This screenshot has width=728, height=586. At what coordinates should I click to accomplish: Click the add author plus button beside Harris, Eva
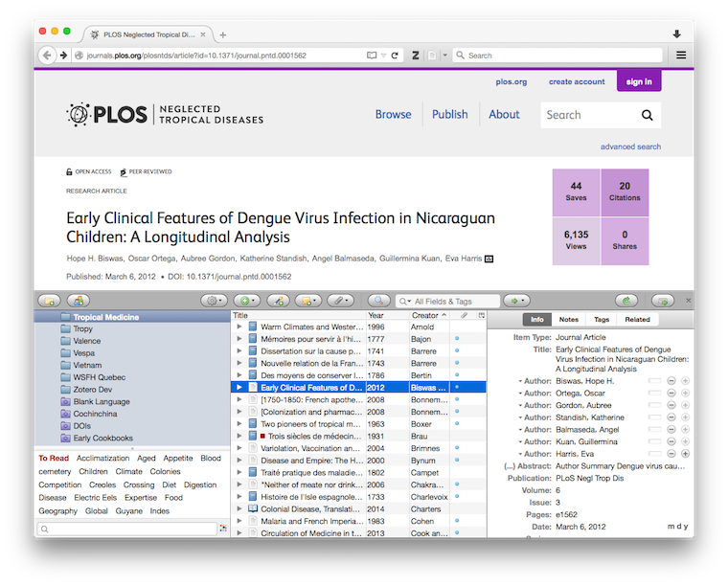[685, 453]
